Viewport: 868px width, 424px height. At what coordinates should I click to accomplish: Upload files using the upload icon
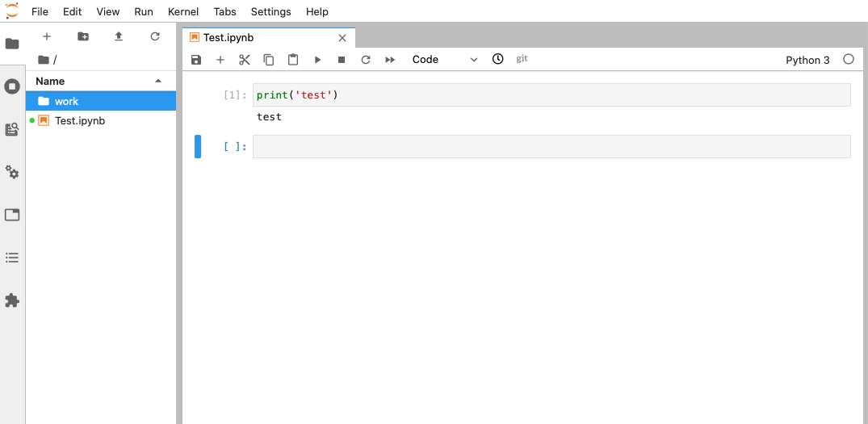pyautogui.click(x=119, y=36)
